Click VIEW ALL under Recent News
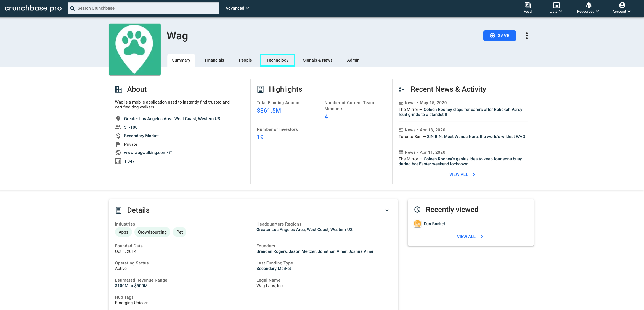 pyautogui.click(x=462, y=174)
